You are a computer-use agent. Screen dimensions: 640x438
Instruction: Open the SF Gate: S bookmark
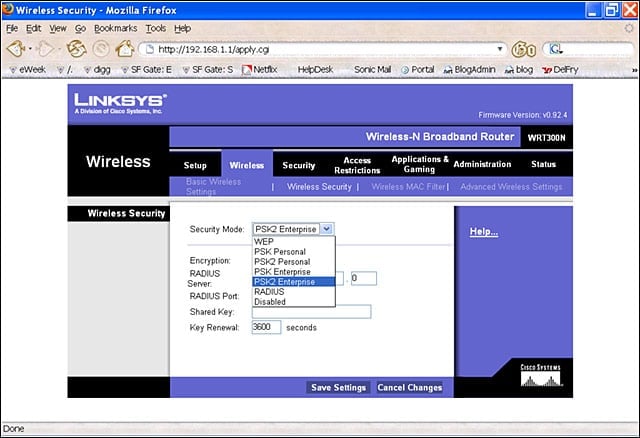[208, 70]
